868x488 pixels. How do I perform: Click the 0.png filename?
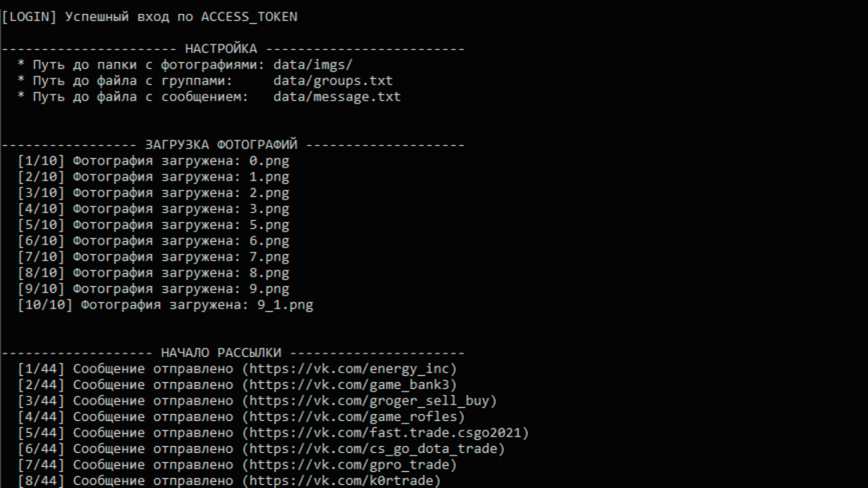click(x=269, y=161)
